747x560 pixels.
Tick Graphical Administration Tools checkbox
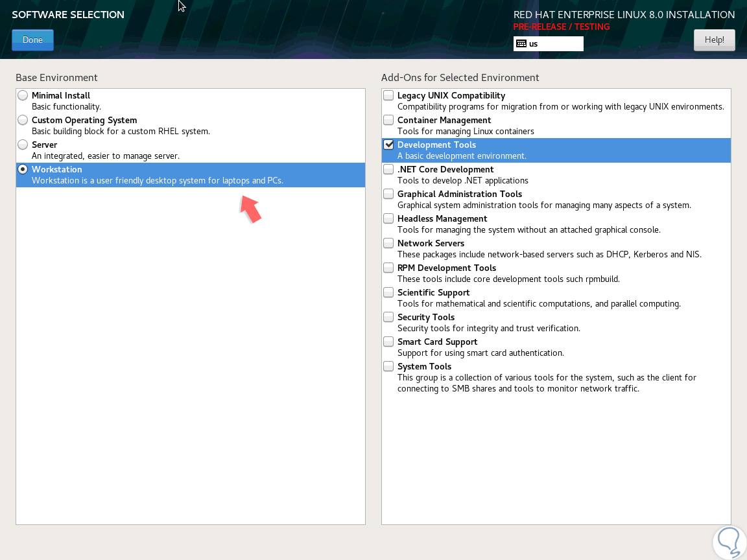pyautogui.click(x=388, y=194)
